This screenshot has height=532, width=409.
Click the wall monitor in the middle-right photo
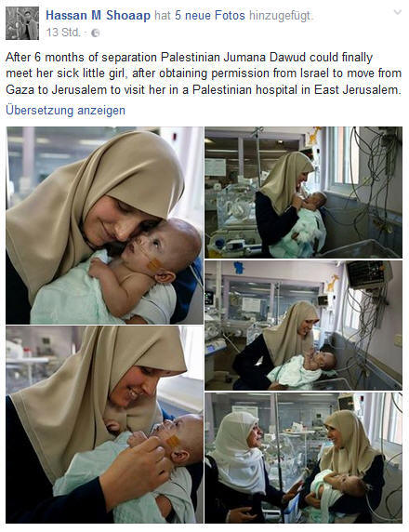coord(367,274)
